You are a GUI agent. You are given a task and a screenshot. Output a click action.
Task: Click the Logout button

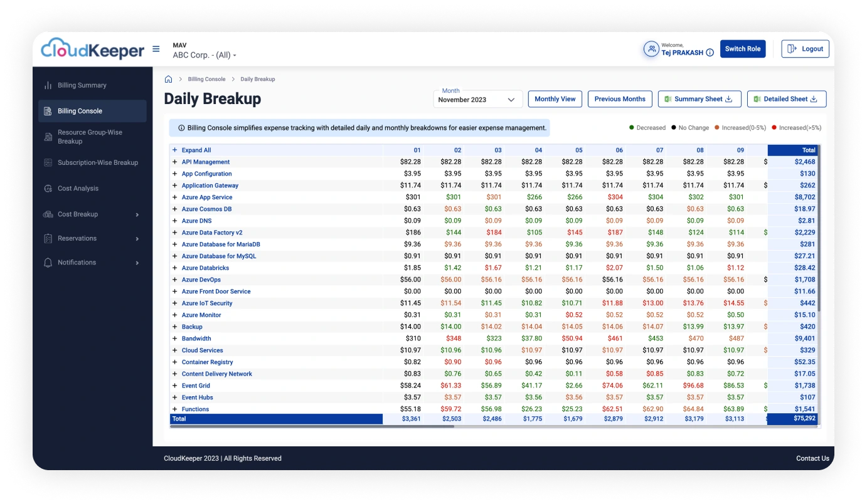tap(805, 49)
